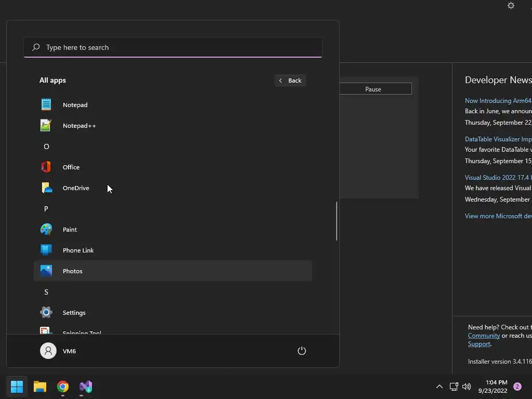Viewport: 532px width, 399px height.
Task: Open the volume speaker tray icon
Action: pos(467,387)
